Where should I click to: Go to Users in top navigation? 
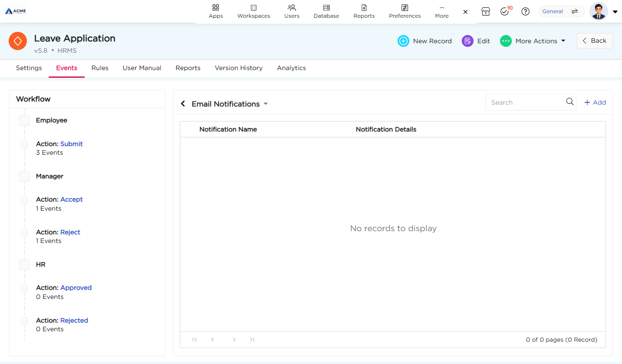[292, 11]
